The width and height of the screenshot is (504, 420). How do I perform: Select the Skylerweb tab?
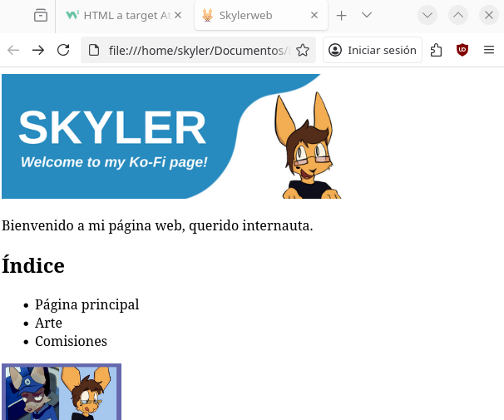coord(261,15)
